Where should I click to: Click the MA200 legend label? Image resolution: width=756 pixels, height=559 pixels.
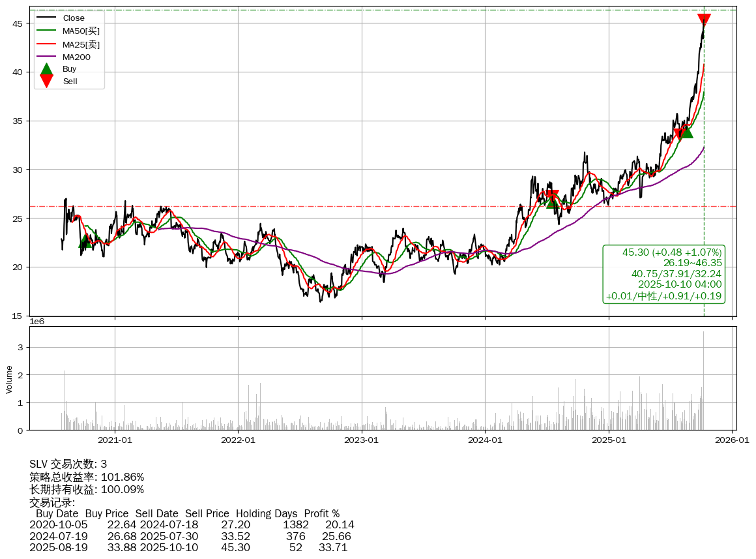pyautogui.click(x=76, y=57)
